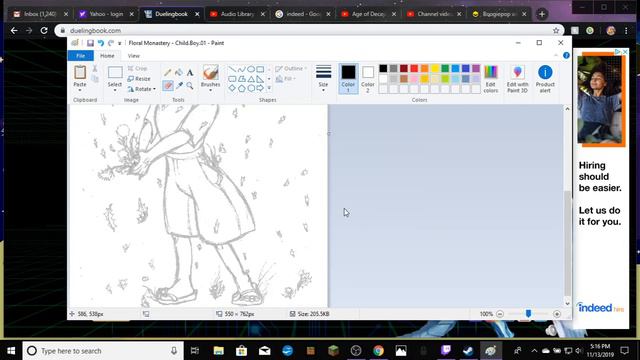Pick the yellow color swatch
This screenshot has width=640, height=360.
click(435, 68)
